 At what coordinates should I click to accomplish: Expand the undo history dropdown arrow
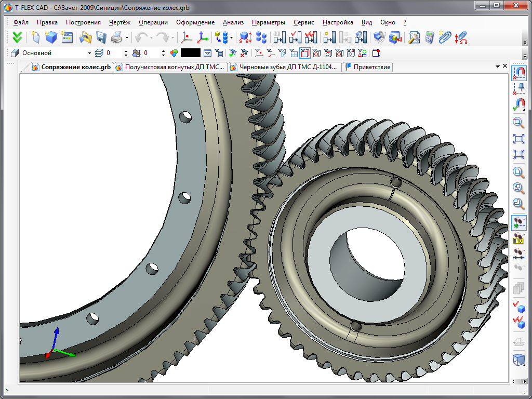[151, 37]
